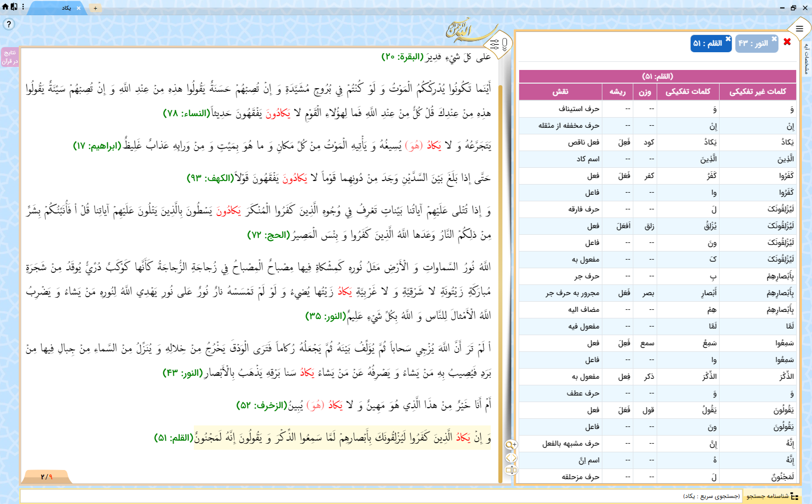Image resolution: width=812 pixels, height=504 pixels.
Task: Open a new tab with plus button
Action: (95, 8)
